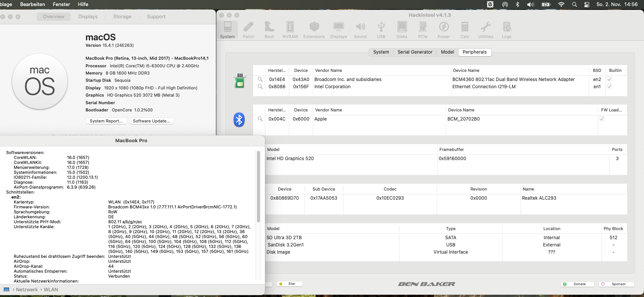Screen dimensions: 644x297
Task: Open Extensions in Hackintool toolbar
Action: click(x=314, y=30)
